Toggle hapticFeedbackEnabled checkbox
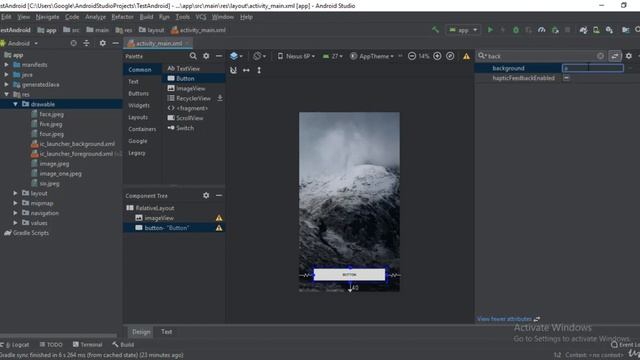 [x=567, y=78]
